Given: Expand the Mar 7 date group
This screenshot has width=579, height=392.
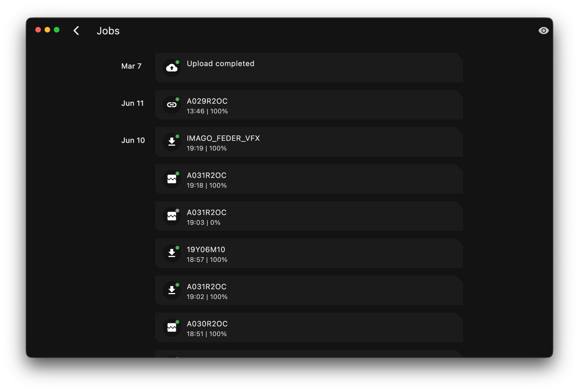Looking at the screenshot, I should click(x=132, y=66).
